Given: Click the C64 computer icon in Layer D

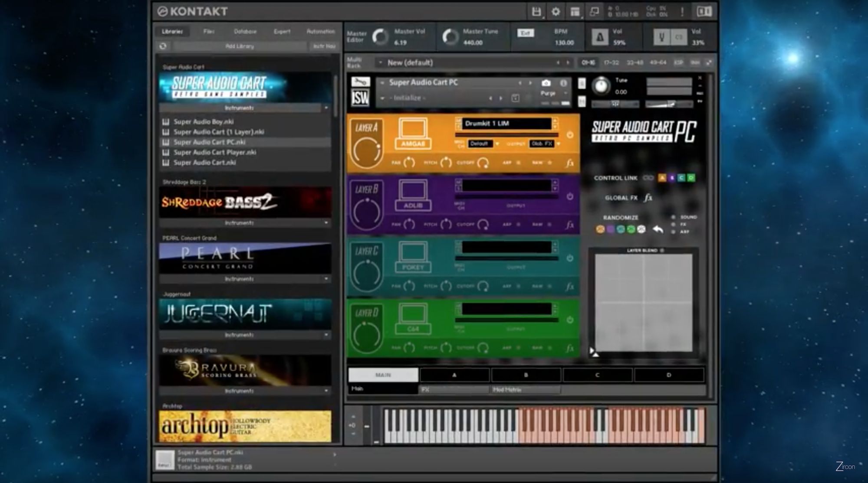Looking at the screenshot, I should tap(413, 319).
